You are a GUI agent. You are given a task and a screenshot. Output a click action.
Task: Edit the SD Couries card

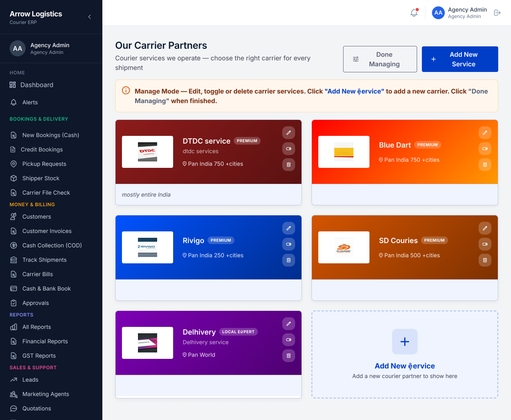485,228
